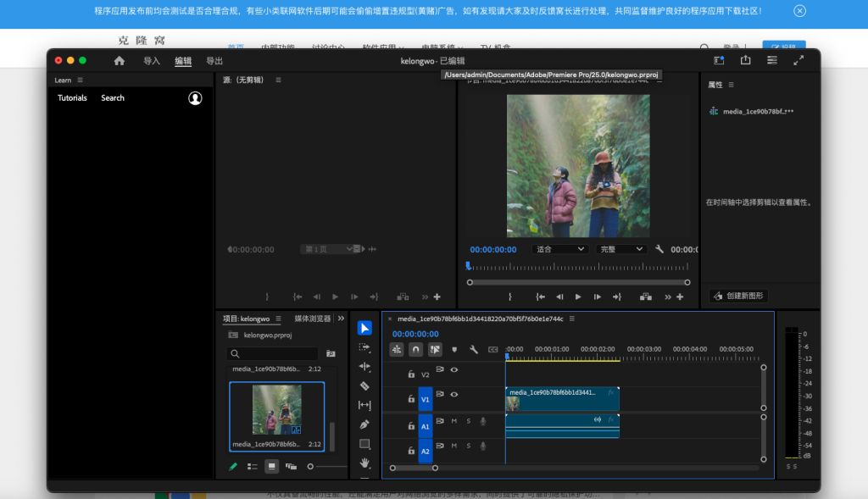Switch to the 导入 (Import) tab

click(152, 61)
